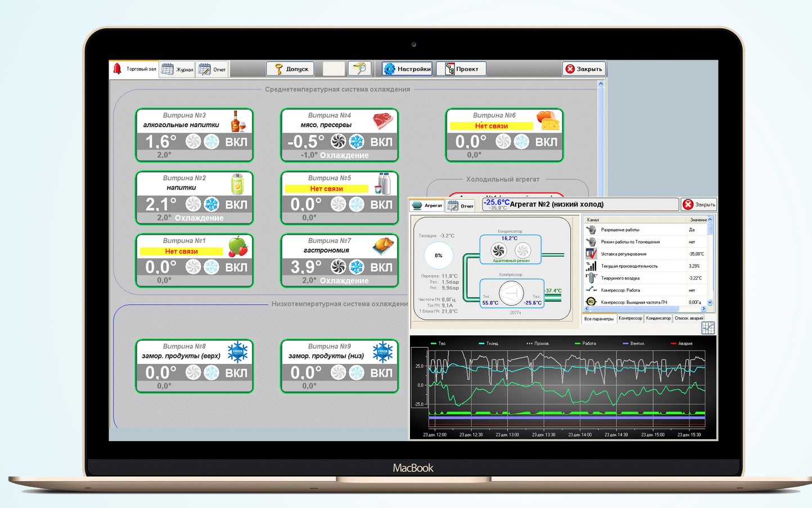
Task: Click the signal bars icon beside Текущая производительность
Action: coord(591,266)
